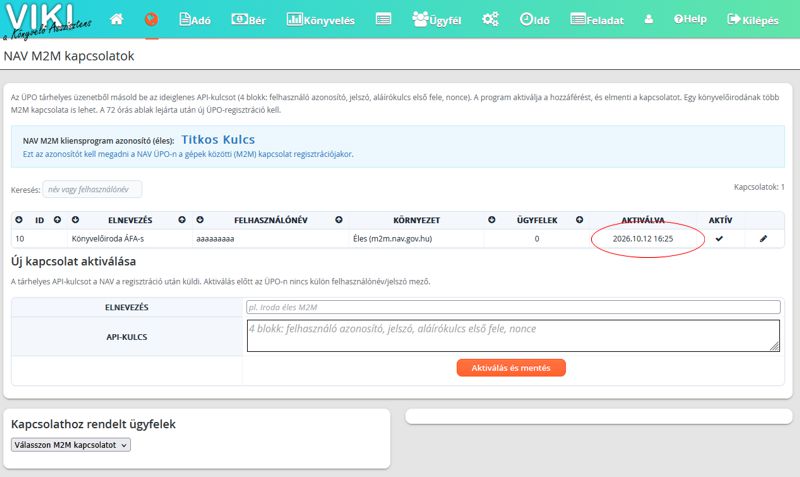
Task: Click the sort arrow right of FELHASZNÁLÓNÉV header
Action: 339,220
